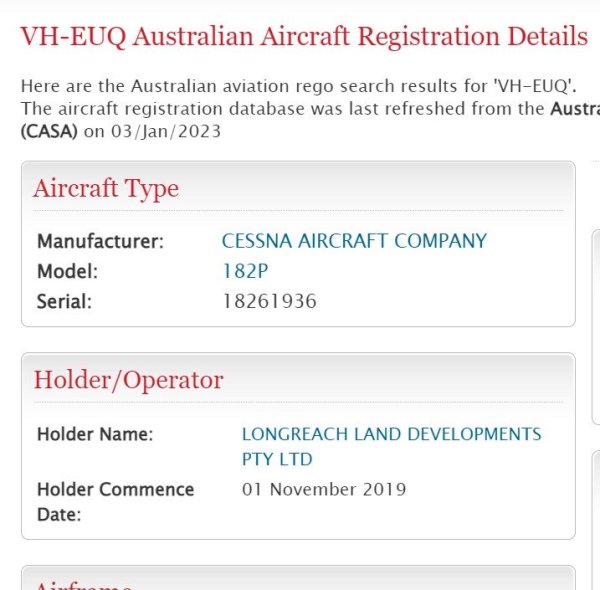Select the Aircraft Type panel heading
This screenshot has height=590, width=600.
coord(106,188)
